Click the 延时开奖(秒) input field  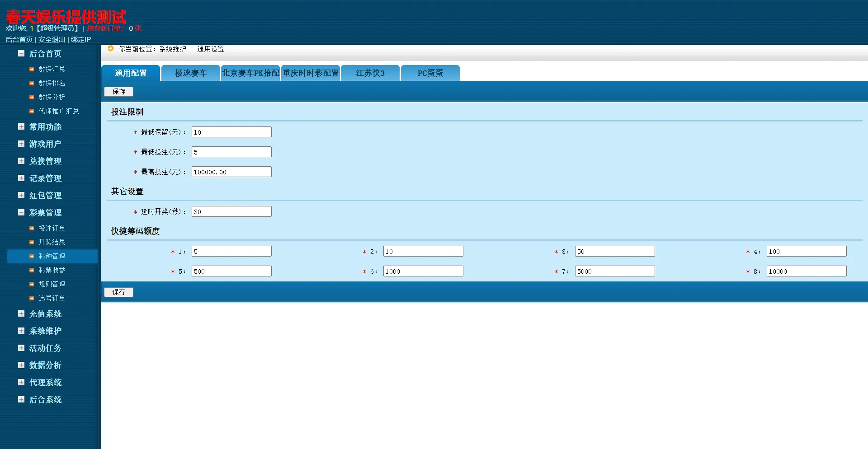click(x=231, y=211)
